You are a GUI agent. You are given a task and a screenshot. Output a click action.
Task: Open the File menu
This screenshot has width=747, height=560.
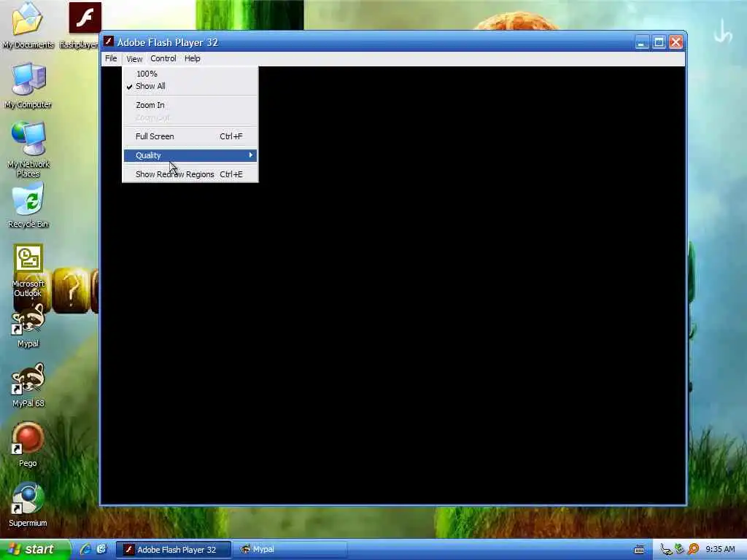[111, 58]
